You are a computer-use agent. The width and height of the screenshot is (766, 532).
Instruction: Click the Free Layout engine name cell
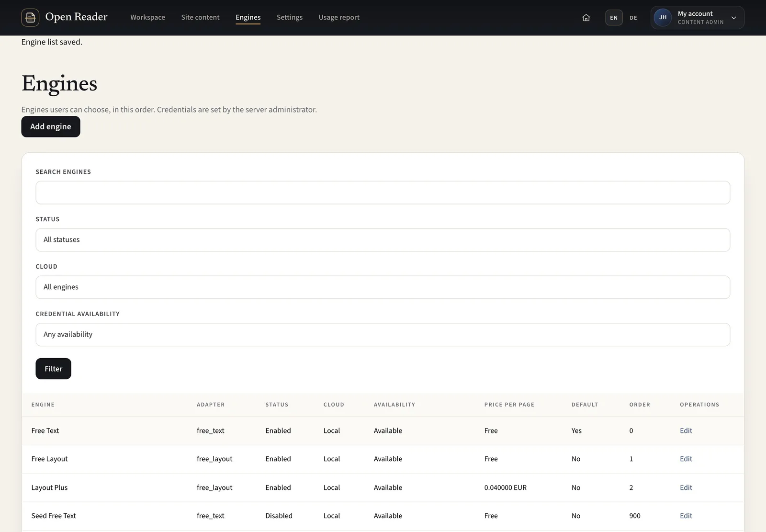click(x=50, y=459)
